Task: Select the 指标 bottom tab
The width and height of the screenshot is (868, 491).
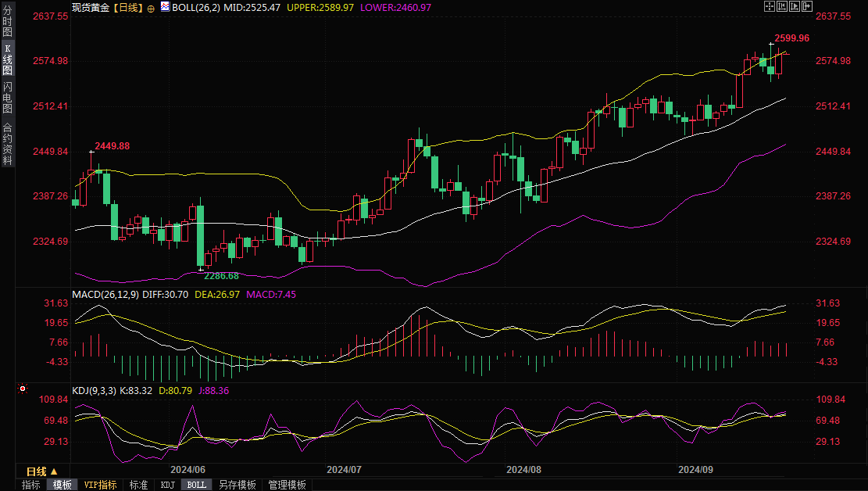Action: pos(31,485)
